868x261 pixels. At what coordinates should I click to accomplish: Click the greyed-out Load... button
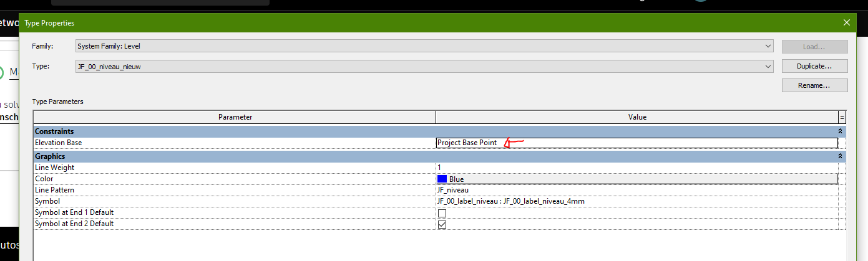[814, 47]
